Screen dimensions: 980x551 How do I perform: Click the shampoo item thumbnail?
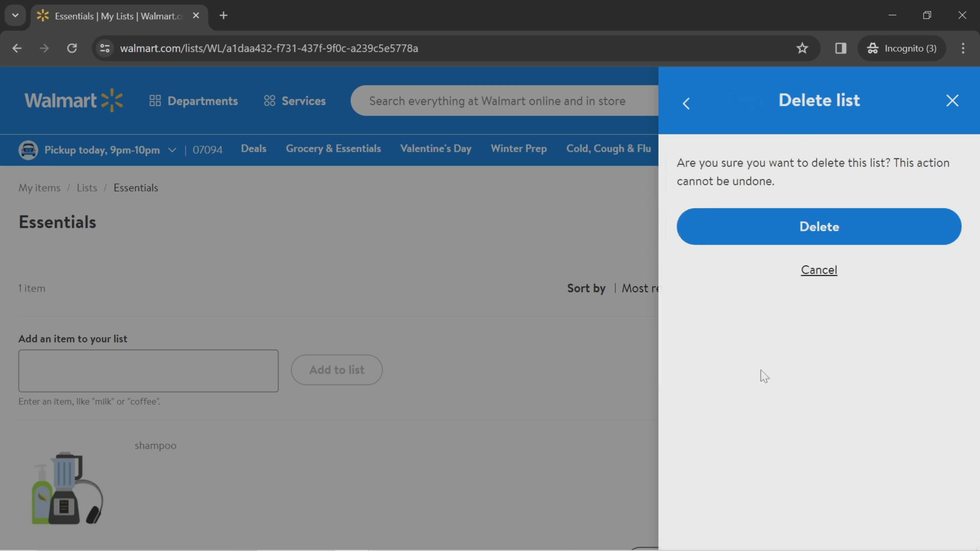67,488
